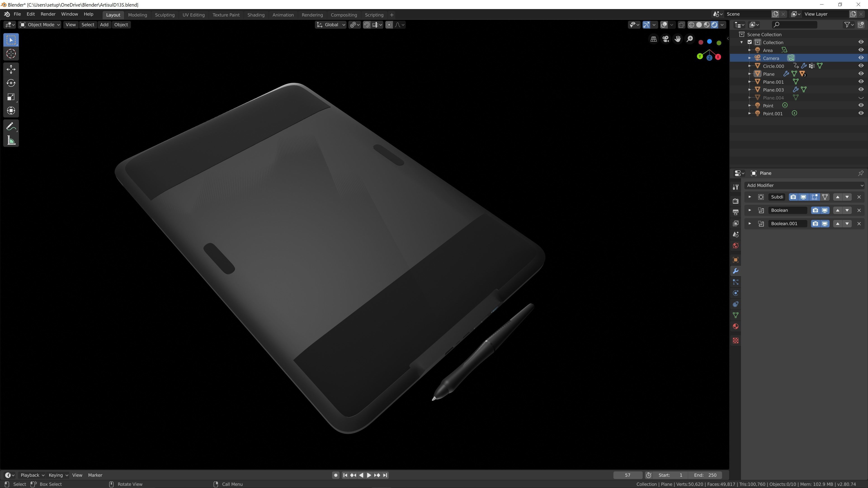
Task: Move Subdi modifier down
Action: point(847,197)
